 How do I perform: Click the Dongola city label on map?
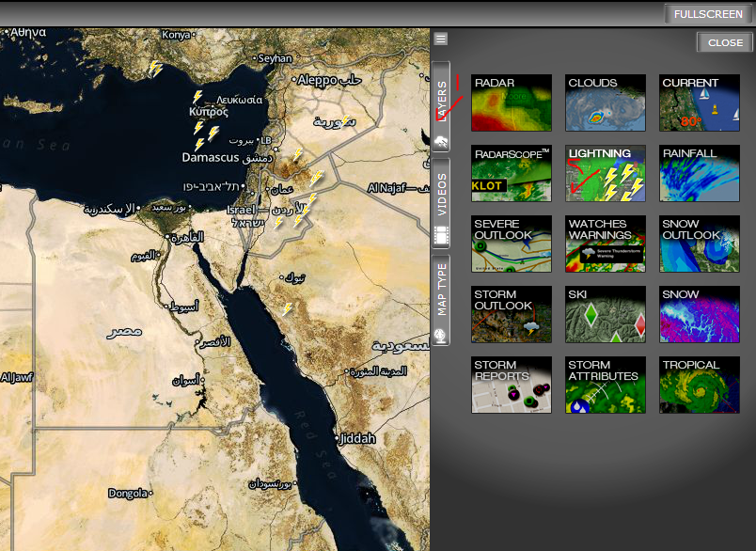coord(128,493)
